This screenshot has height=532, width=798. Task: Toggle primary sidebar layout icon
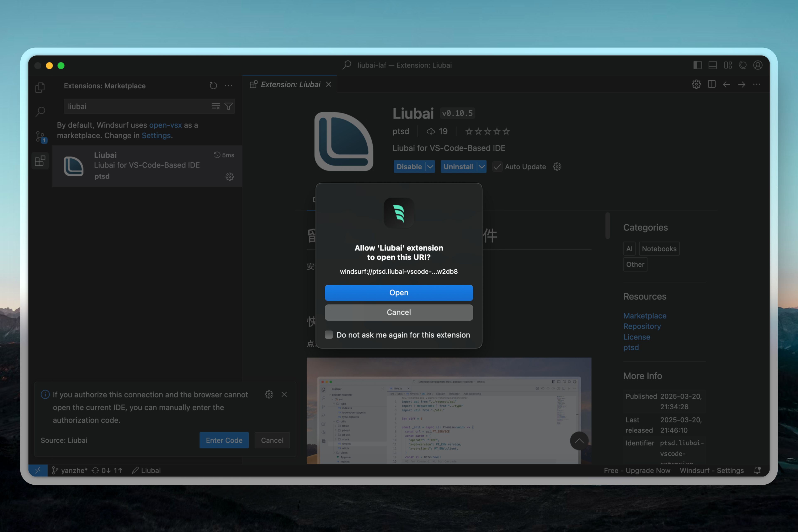(697, 65)
